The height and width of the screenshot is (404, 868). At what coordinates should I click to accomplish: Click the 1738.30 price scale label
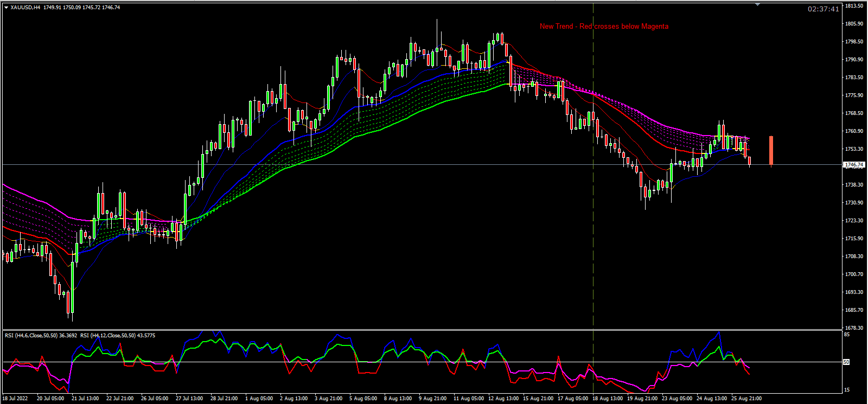854,185
